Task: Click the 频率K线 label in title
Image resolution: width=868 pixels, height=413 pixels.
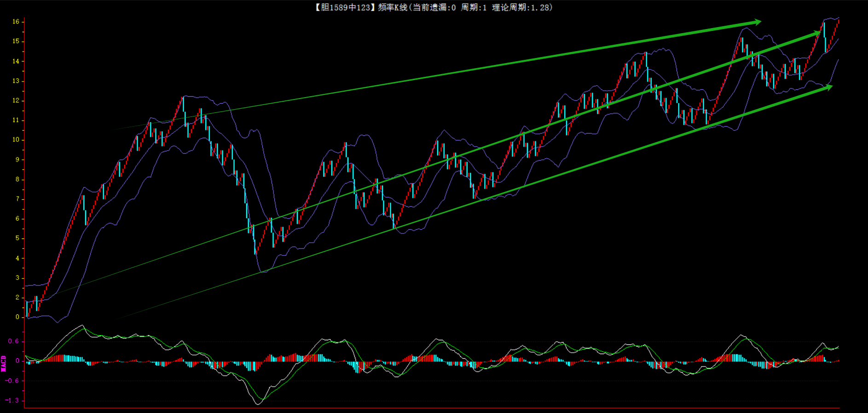Action: [x=393, y=7]
